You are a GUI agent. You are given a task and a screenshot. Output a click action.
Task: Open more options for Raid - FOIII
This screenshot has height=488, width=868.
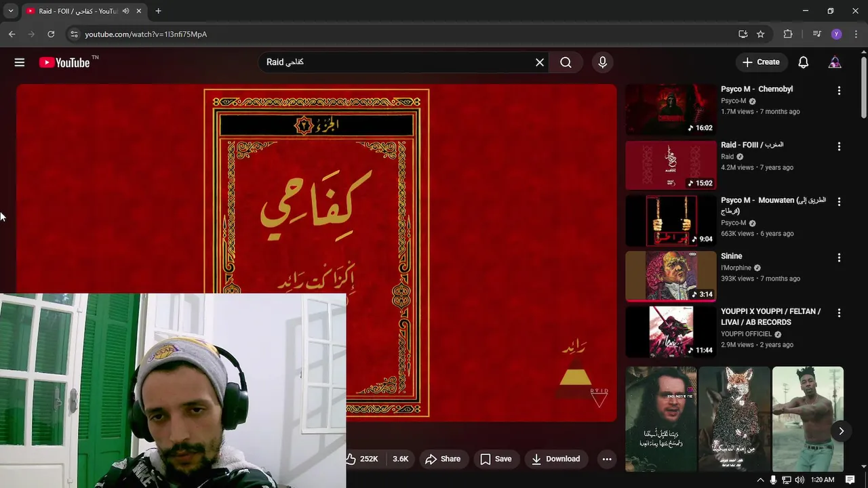839,146
